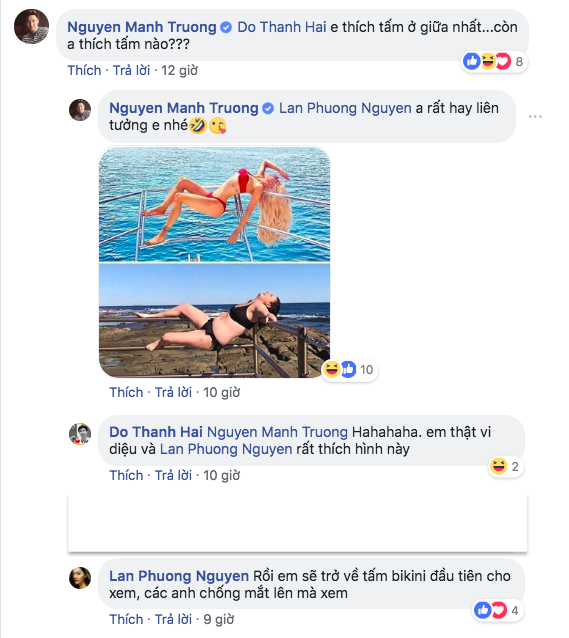The width and height of the screenshot is (569, 638).
Task: Click Thích under Lan Phuong Nguyen's comment
Action: pyautogui.click(x=126, y=619)
